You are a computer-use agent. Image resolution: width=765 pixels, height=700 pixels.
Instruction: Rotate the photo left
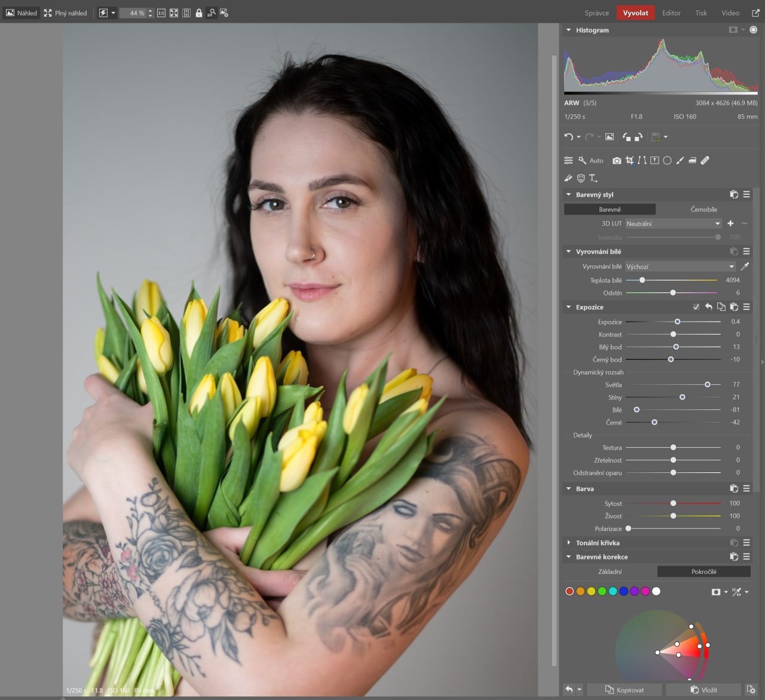(x=626, y=137)
